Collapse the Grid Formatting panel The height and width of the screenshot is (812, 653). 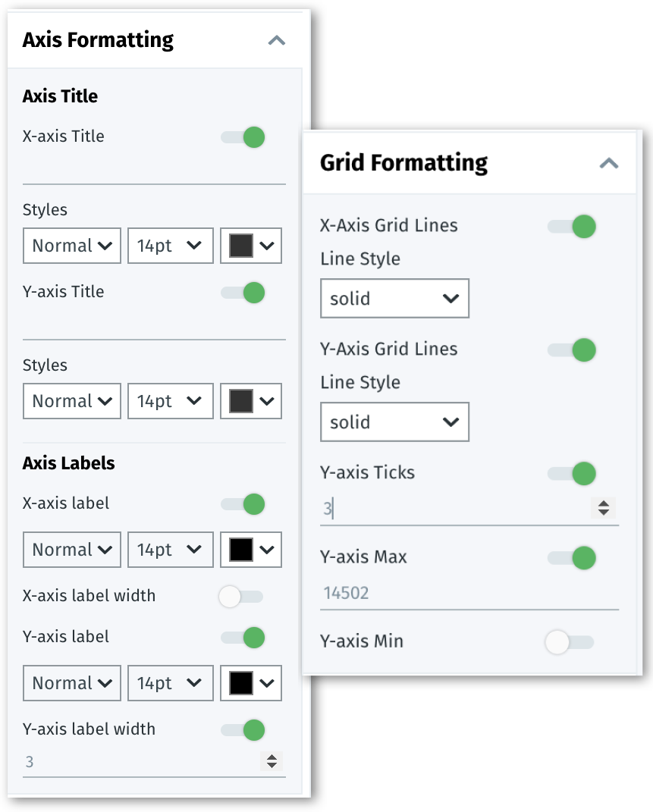click(x=609, y=163)
